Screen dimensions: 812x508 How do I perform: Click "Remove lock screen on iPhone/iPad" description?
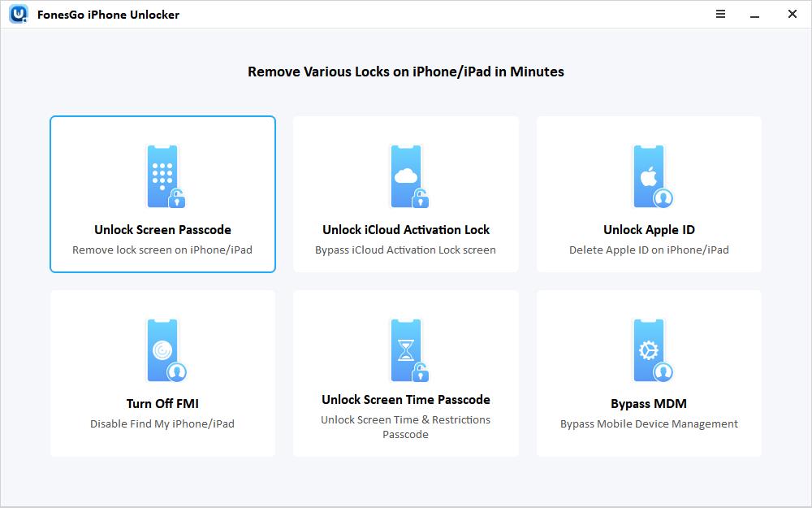pos(162,250)
